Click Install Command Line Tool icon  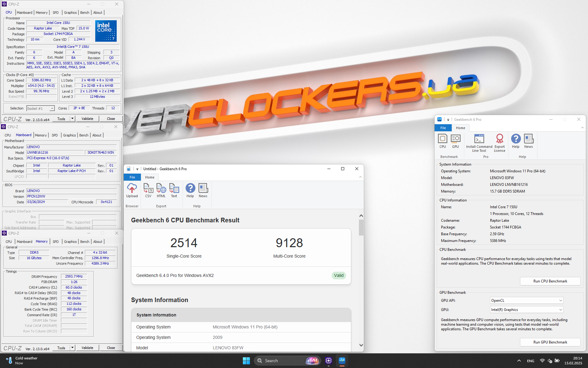(x=479, y=143)
